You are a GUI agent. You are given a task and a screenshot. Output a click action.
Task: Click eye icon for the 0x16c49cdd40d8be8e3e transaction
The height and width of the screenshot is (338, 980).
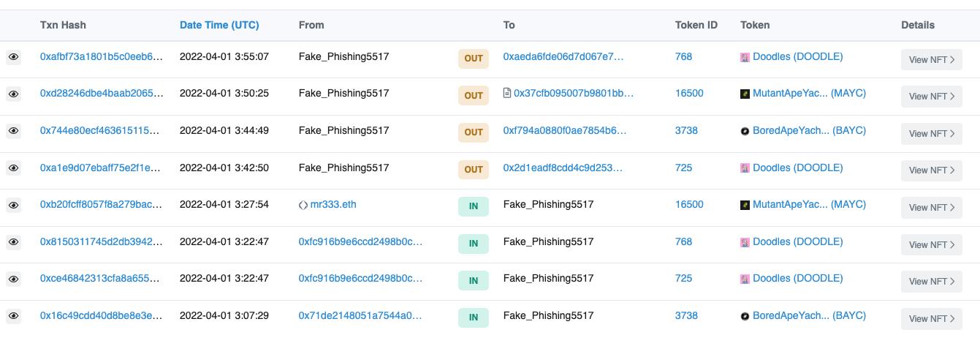pyautogui.click(x=13, y=316)
